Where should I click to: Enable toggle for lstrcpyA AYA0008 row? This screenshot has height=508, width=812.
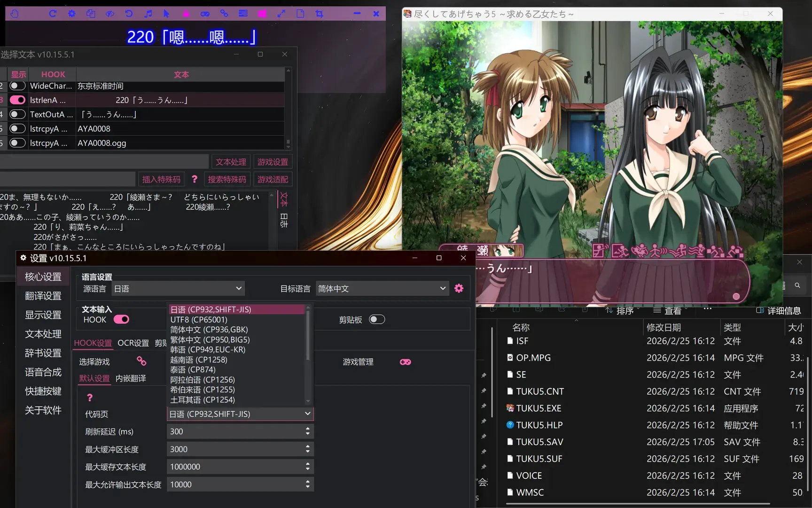coord(17,128)
